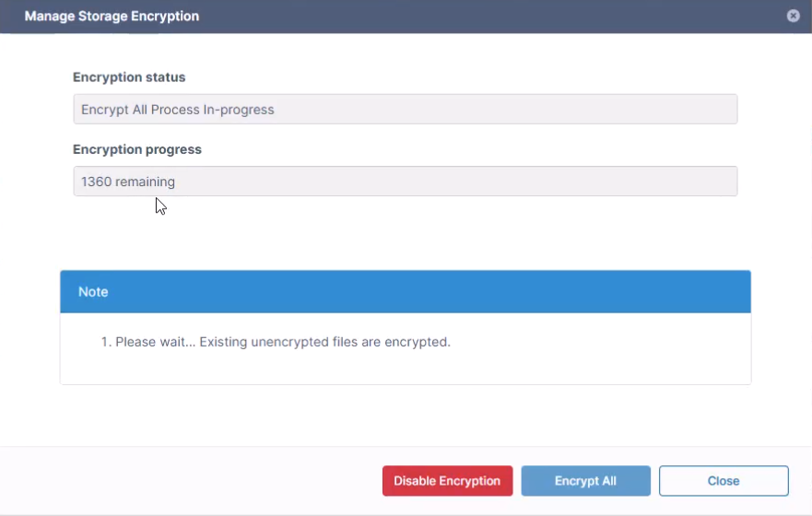Click the 'Please wait...' note text
Screen dimensions: 812x516
click(x=276, y=342)
